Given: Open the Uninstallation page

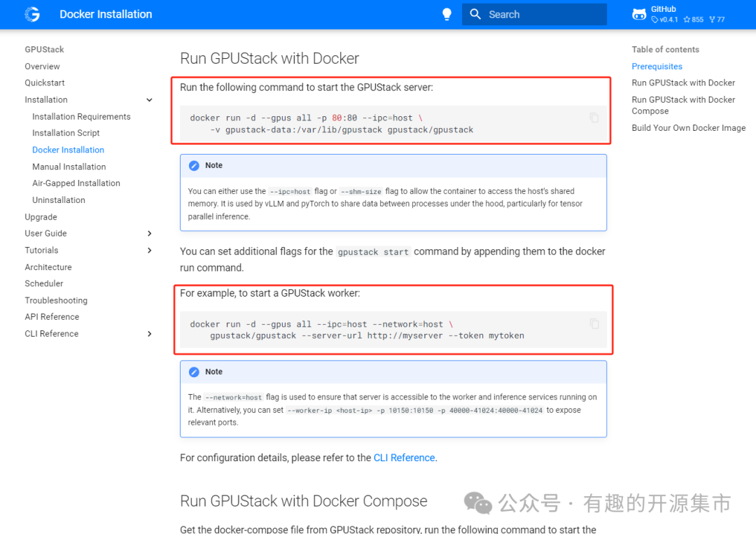Looking at the screenshot, I should [x=58, y=200].
